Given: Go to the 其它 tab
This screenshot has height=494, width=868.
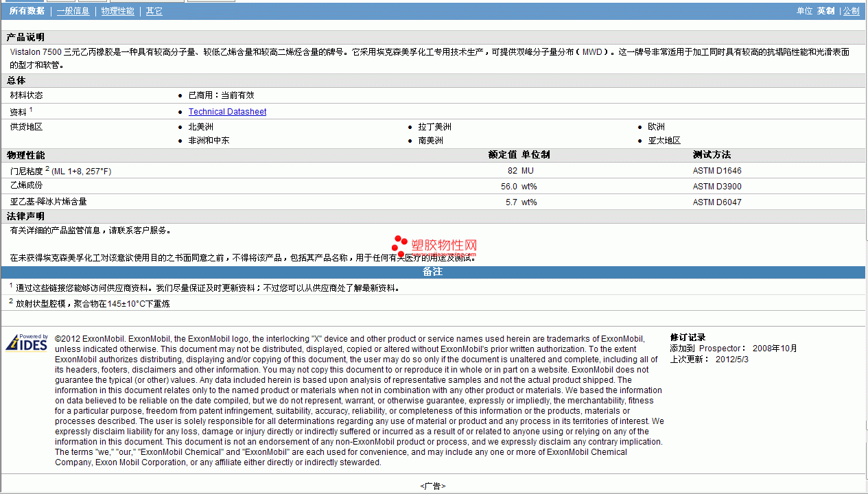Looking at the screenshot, I should [154, 11].
